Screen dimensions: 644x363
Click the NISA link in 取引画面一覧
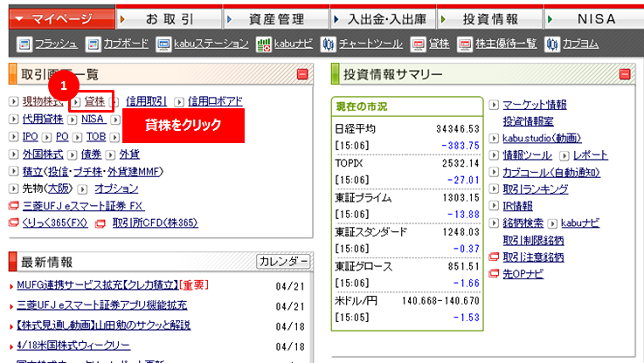[93, 119]
